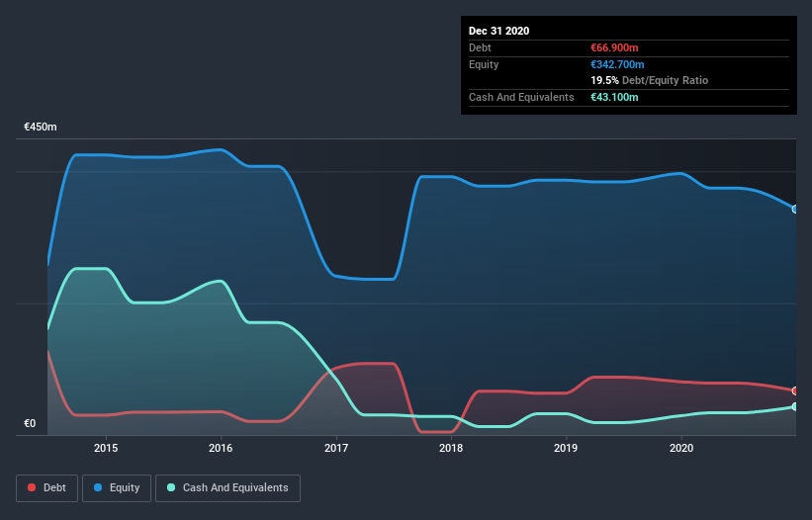Screen dimensions: 812x520
Task: Click the €66.900m debt value
Action: click(614, 47)
